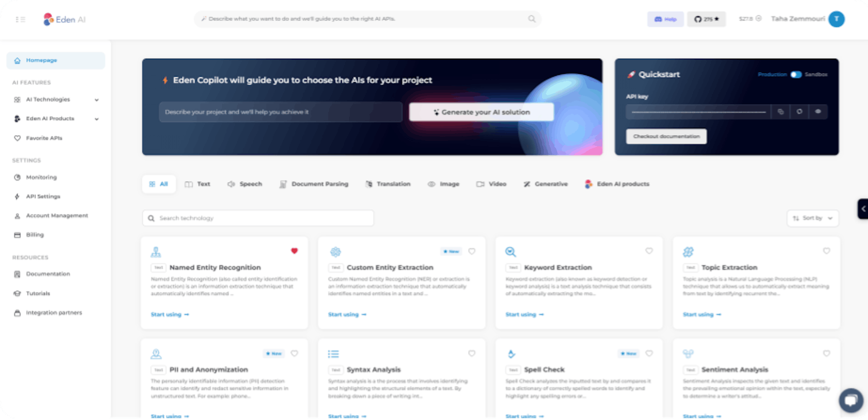Select the Translation tab

pyautogui.click(x=388, y=184)
